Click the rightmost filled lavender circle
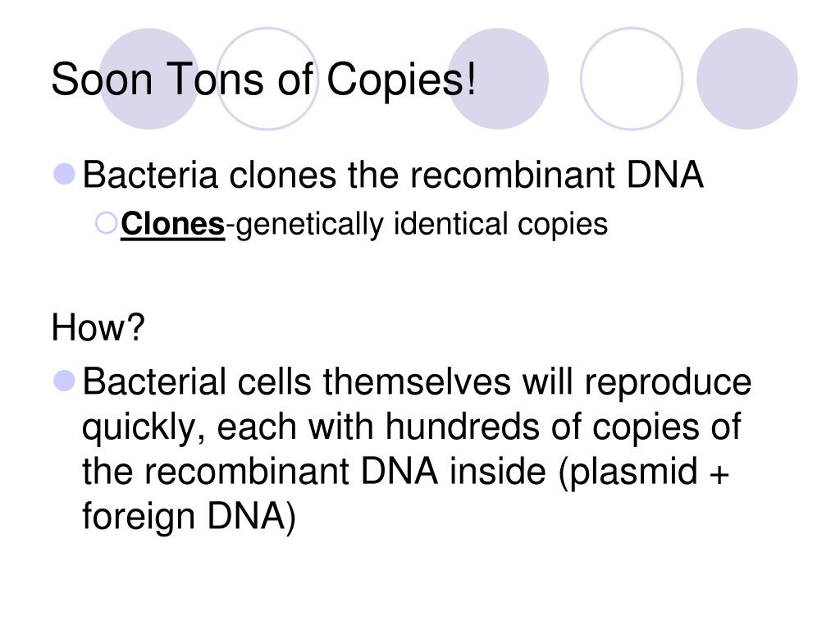 point(746,79)
